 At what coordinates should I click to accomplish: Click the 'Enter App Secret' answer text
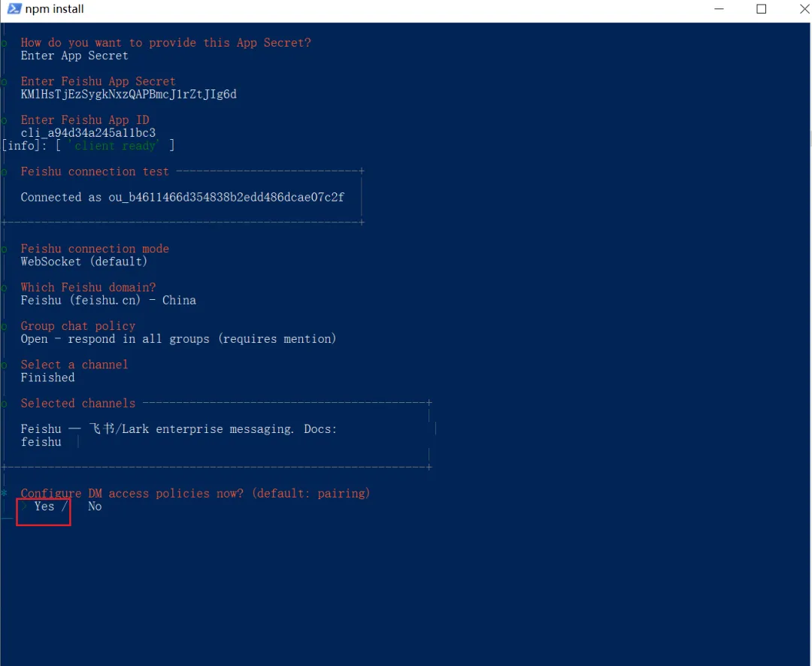74,56
